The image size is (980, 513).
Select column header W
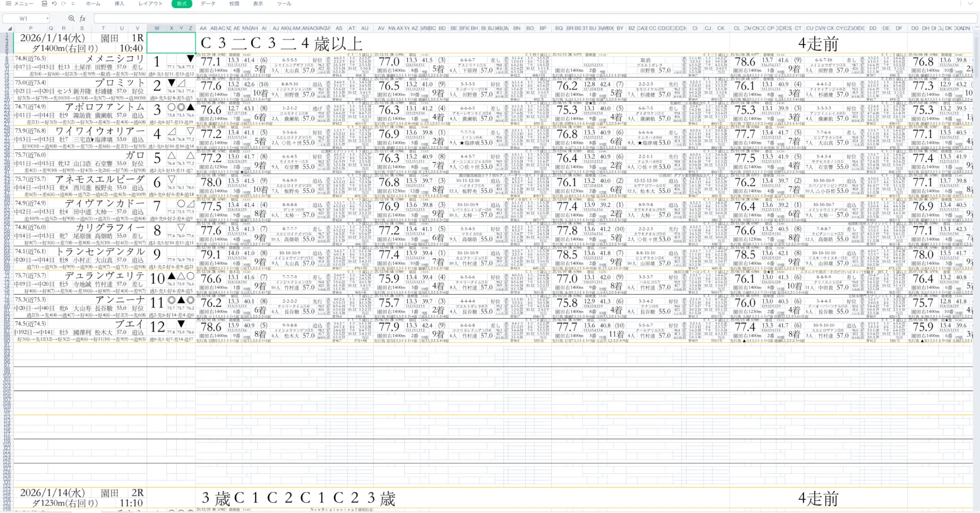tap(157, 29)
